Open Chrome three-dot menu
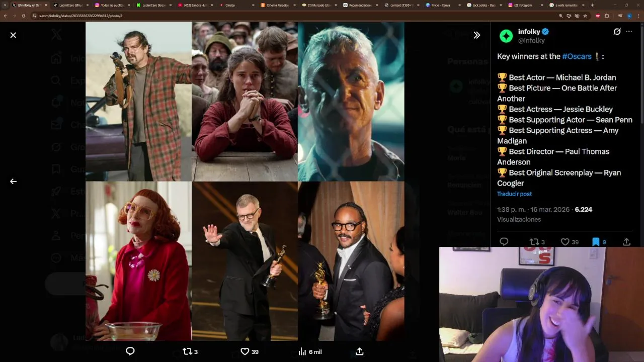The width and height of the screenshot is (644, 362). pyautogui.click(x=638, y=16)
